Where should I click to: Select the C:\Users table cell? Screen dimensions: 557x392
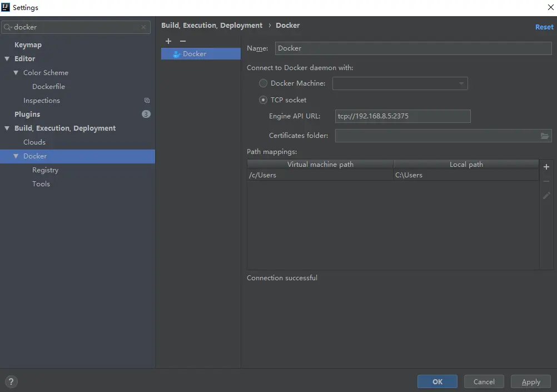pos(466,175)
